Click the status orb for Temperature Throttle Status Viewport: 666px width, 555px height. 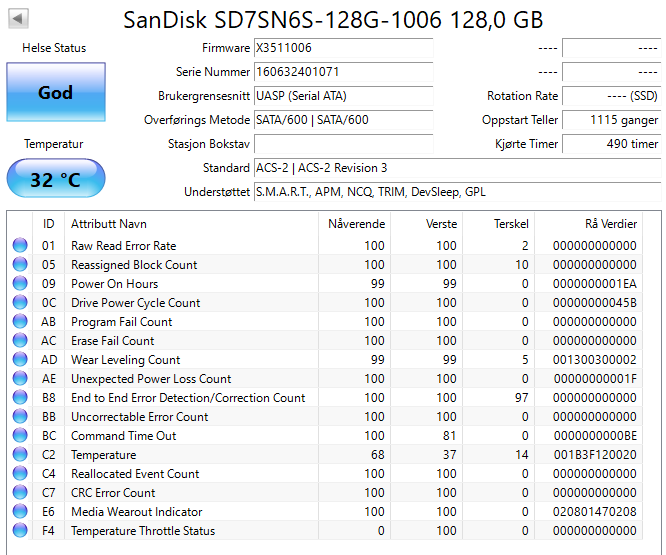coord(20,531)
